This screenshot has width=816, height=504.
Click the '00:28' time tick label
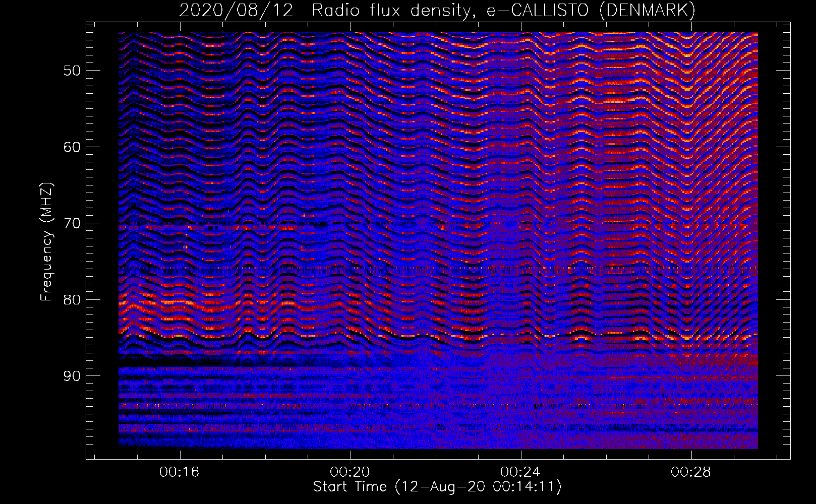coord(691,472)
